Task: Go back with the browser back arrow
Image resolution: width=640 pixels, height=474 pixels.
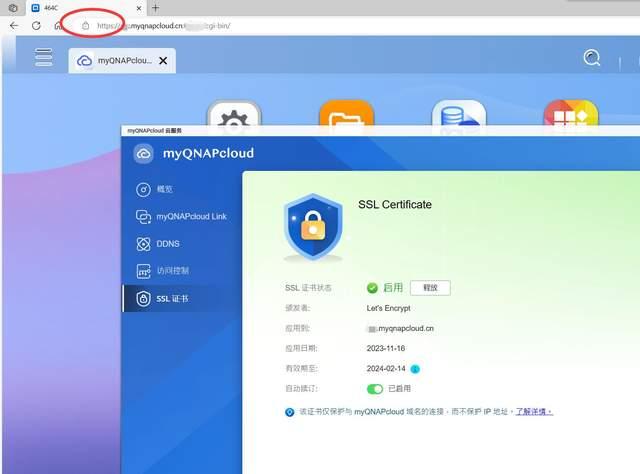Action: [14, 26]
